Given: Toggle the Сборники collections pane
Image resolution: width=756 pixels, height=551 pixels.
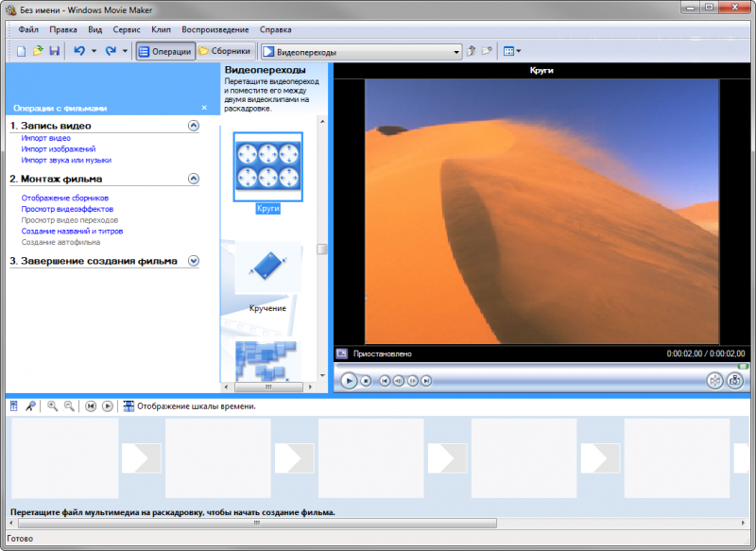Looking at the screenshot, I should (x=227, y=51).
